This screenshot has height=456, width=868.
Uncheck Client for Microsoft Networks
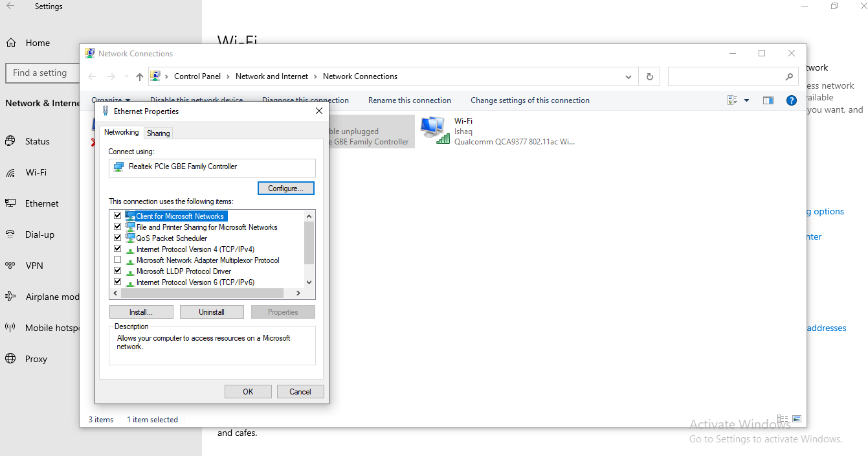pos(117,216)
